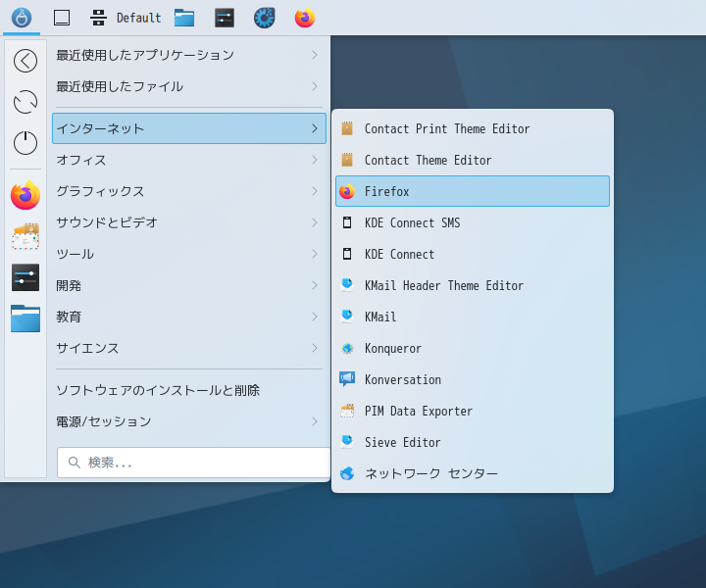Expand arrow beside 教育
Viewport: 706px width, 588px height.
click(315, 317)
